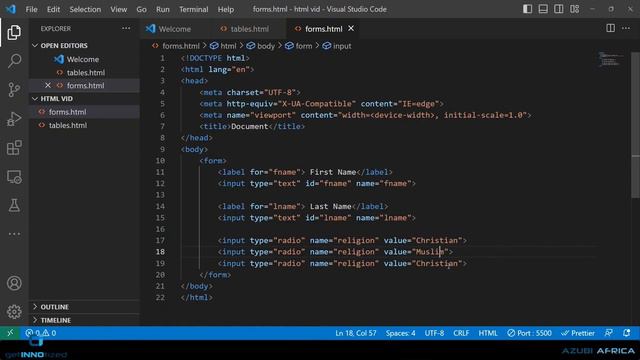Open the Selection menu
640x360 pixels.
click(x=85, y=9)
